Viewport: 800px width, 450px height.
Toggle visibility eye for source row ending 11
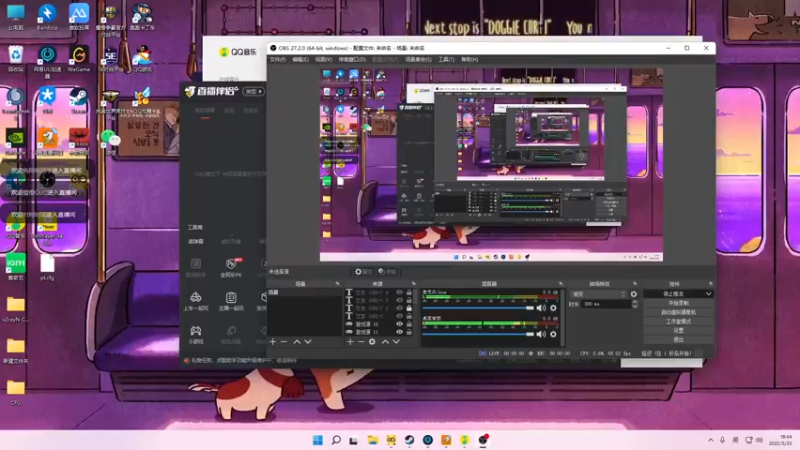[399, 332]
